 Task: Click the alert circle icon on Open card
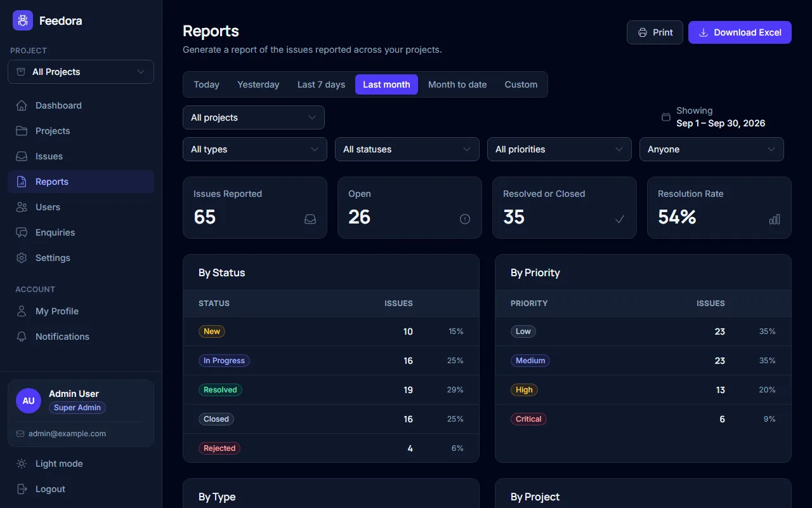point(465,219)
